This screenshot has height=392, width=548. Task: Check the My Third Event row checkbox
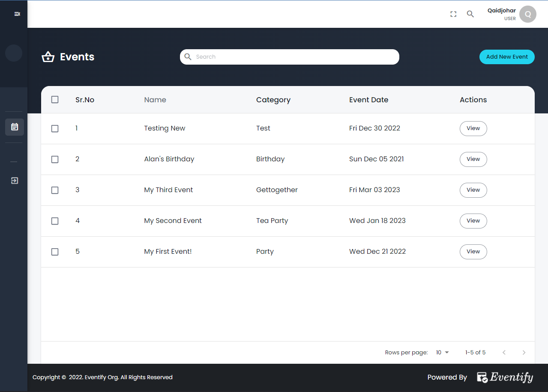click(54, 190)
